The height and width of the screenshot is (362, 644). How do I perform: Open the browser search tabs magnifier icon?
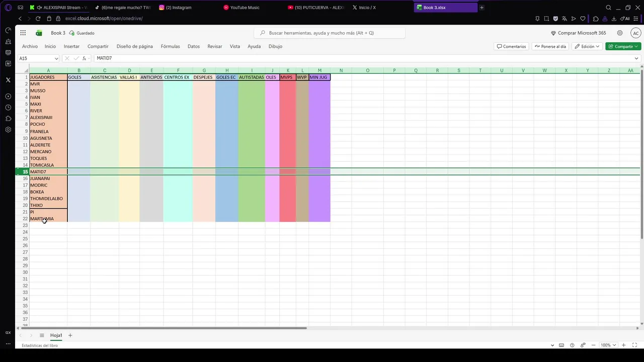[608, 8]
